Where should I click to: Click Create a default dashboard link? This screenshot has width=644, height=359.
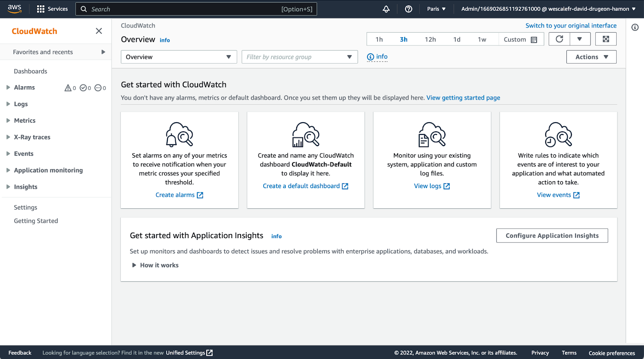(305, 186)
